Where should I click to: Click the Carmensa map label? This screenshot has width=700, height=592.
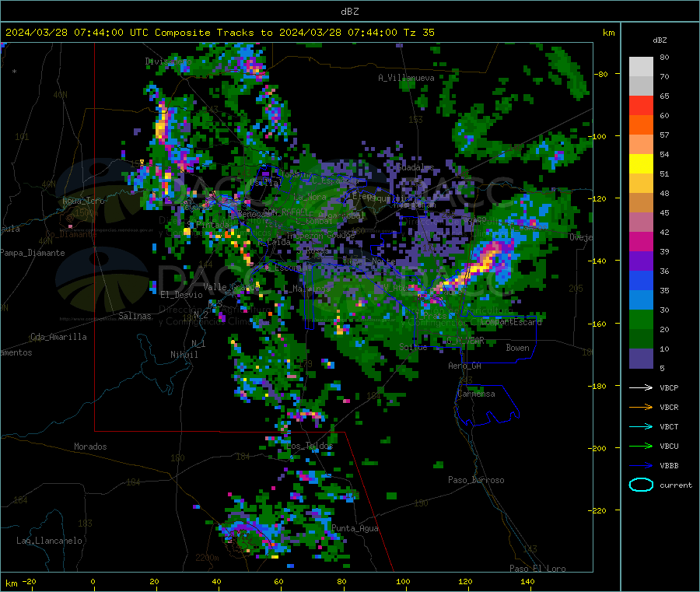pos(476,394)
